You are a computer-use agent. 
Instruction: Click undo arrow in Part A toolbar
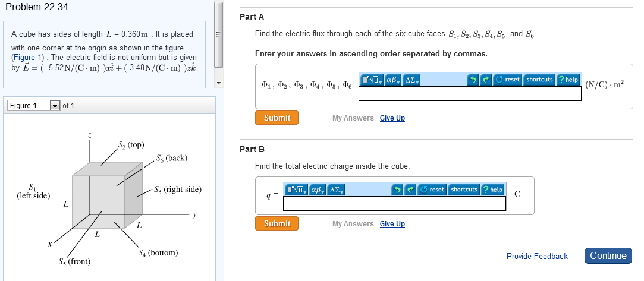(x=473, y=80)
